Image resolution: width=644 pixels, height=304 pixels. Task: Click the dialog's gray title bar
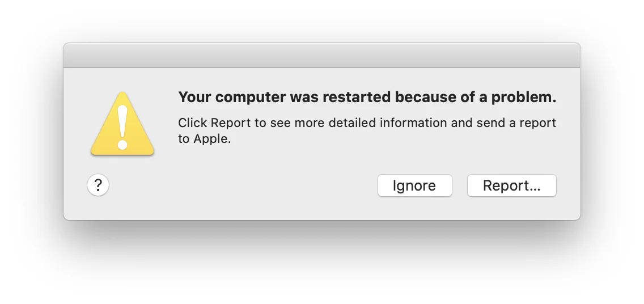321,56
